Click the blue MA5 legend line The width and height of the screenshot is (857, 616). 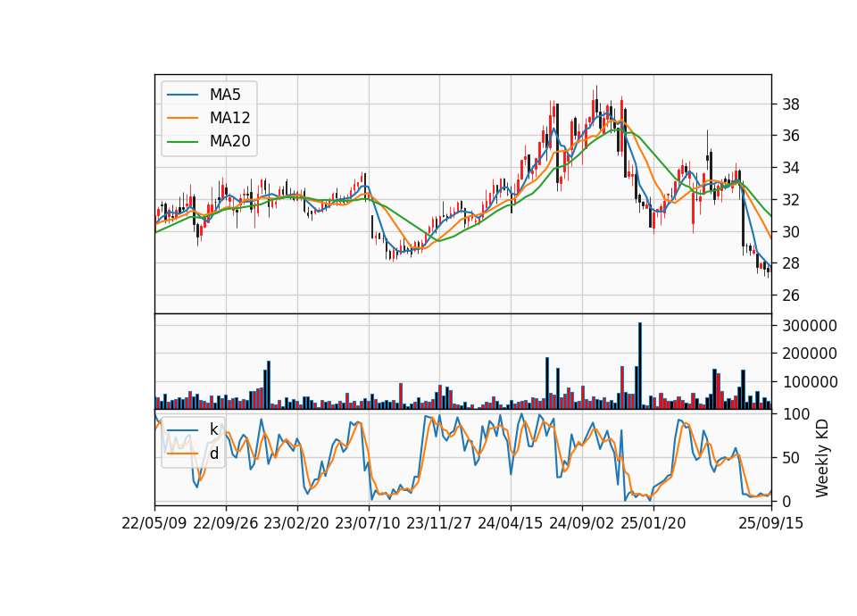click(182, 95)
